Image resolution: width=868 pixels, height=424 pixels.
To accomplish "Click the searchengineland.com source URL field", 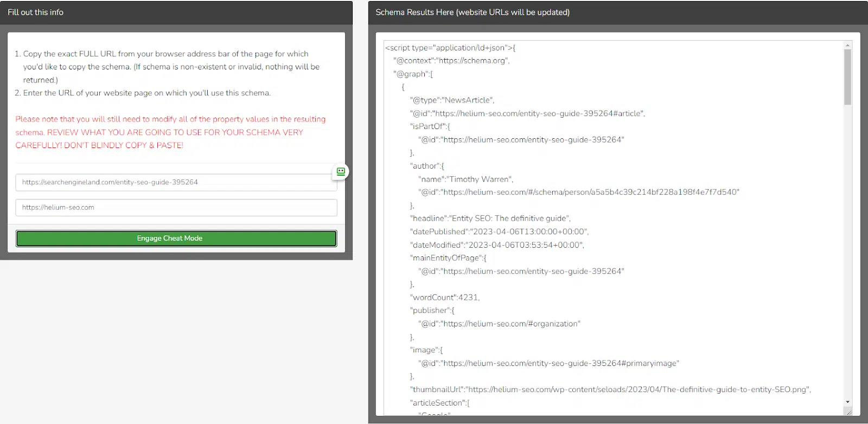I will click(x=176, y=182).
